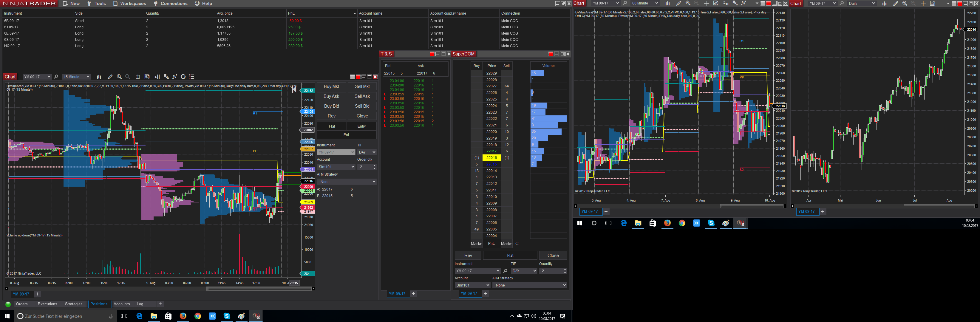
Task: Activate crosshair tool in 15 Minute chart
Action: 138,77
